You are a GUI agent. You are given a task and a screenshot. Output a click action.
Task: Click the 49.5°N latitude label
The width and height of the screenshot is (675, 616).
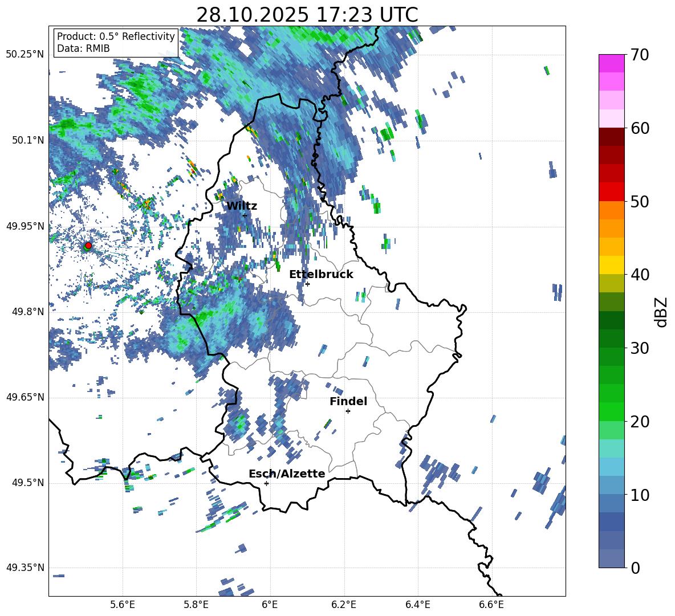point(27,483)
